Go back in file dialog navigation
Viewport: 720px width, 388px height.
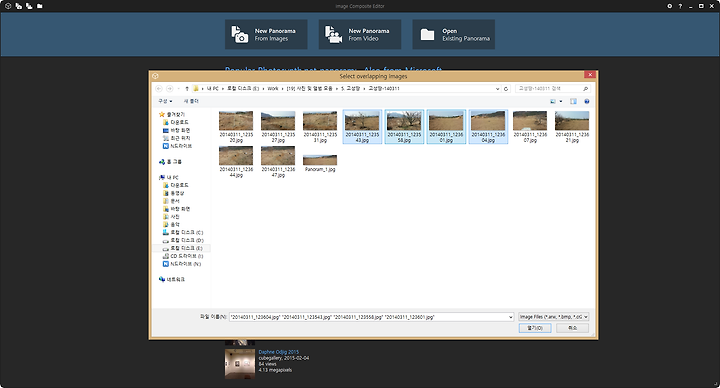click(159, 89)
